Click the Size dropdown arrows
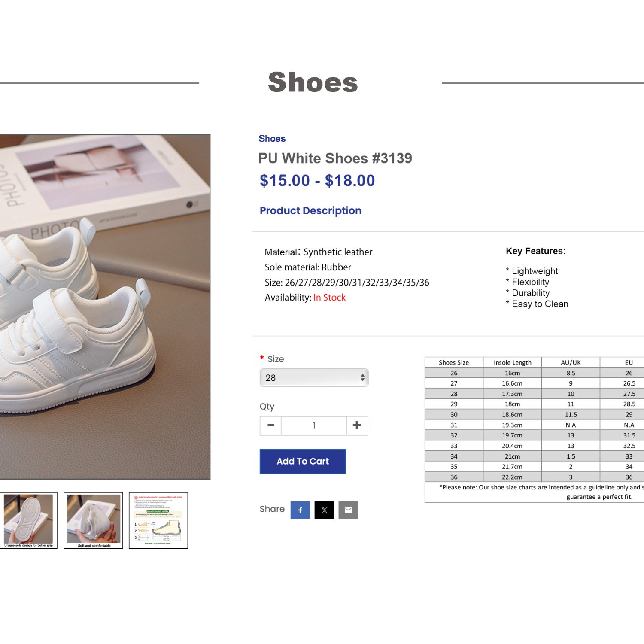 coord(363,378)
